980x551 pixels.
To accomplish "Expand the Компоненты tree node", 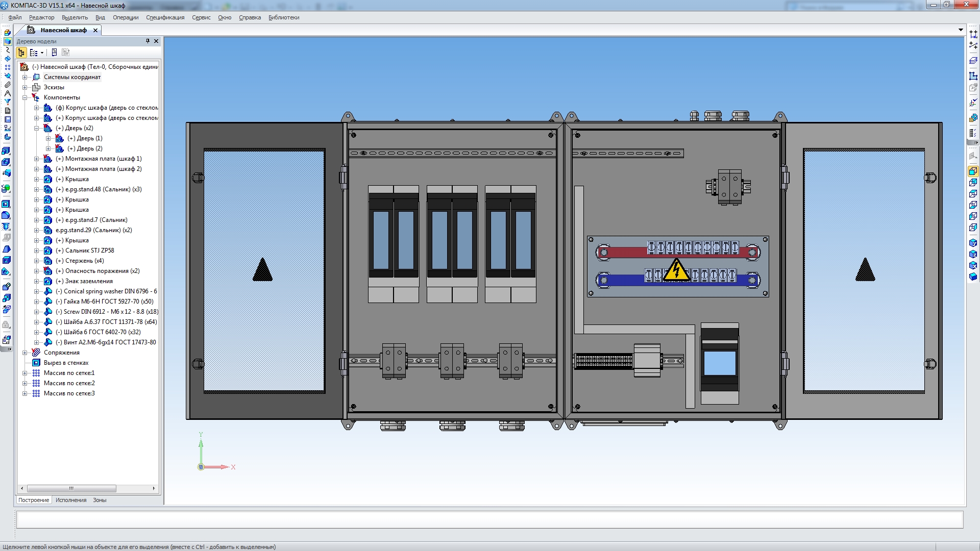I will (x=26, y=97).
